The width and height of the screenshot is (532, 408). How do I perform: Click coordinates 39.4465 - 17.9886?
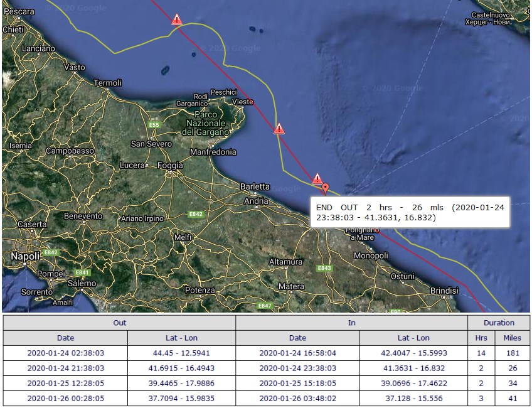point(181,384)
